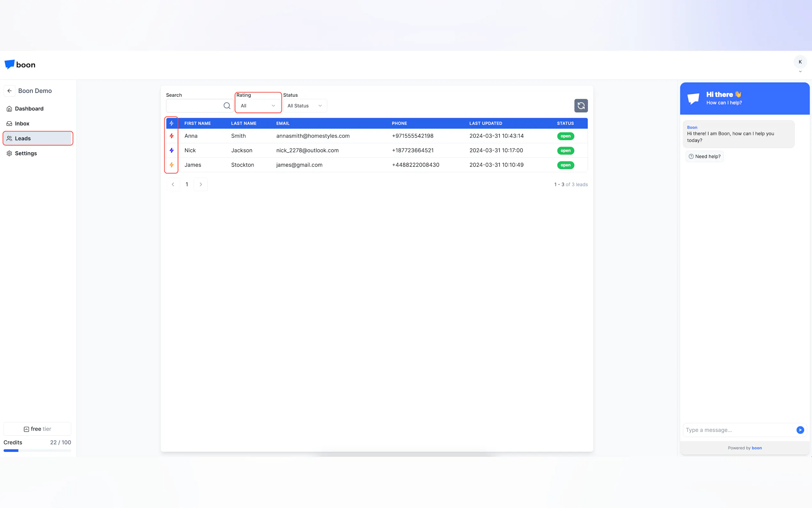812x508 pixels.
Task: Click the search magnifier icon
Action: (227, 106)
